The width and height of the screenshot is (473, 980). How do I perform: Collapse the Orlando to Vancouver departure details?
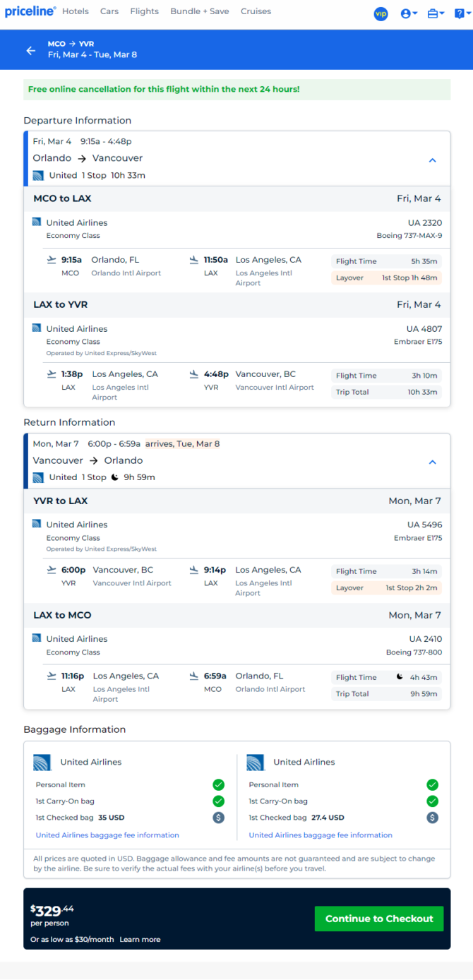[433, 160]
